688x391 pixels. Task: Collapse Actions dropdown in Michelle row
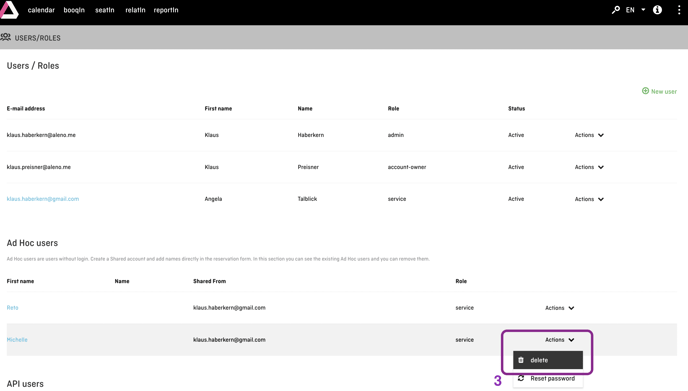click(x=559, y=340)
